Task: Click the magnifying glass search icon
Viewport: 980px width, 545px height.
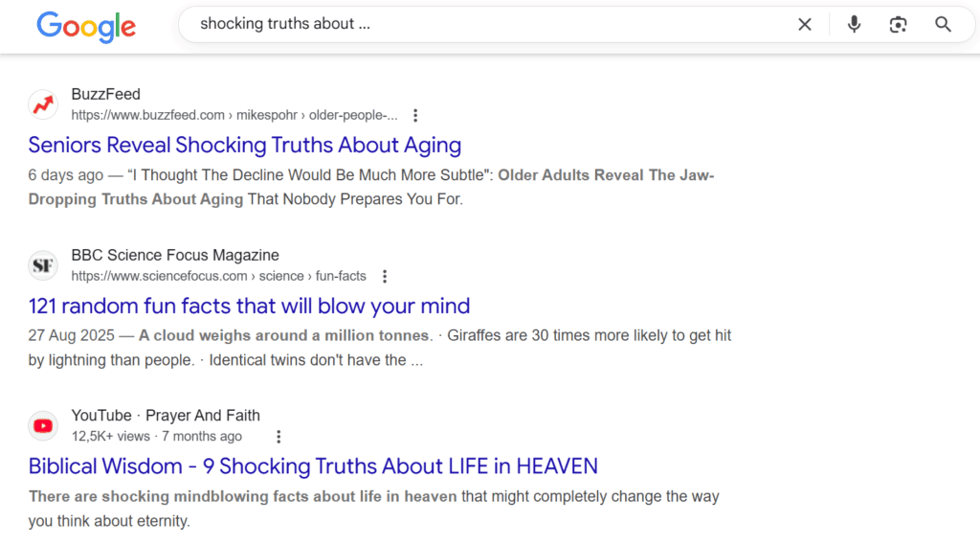Action: point(944,25)
